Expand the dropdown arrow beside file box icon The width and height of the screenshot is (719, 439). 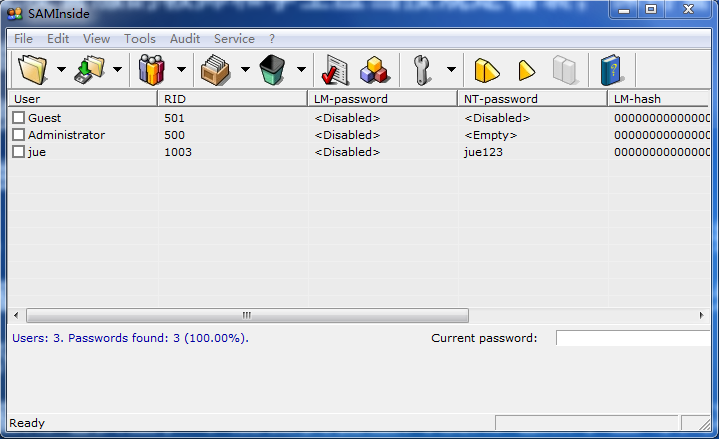[245, 69]
